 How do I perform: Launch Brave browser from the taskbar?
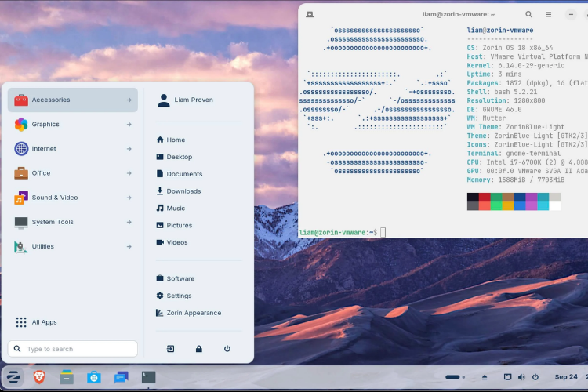(x=39, y=377)
